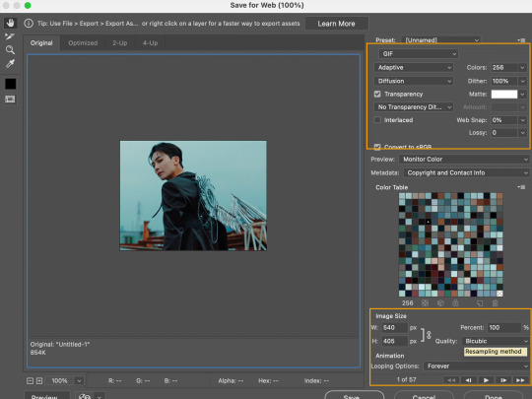Image resolution: width=532 pixels, height=399 pixels.
Task: Click the black eyedropper color swatch
Action: pyautogui.click(x=10, y=84)
